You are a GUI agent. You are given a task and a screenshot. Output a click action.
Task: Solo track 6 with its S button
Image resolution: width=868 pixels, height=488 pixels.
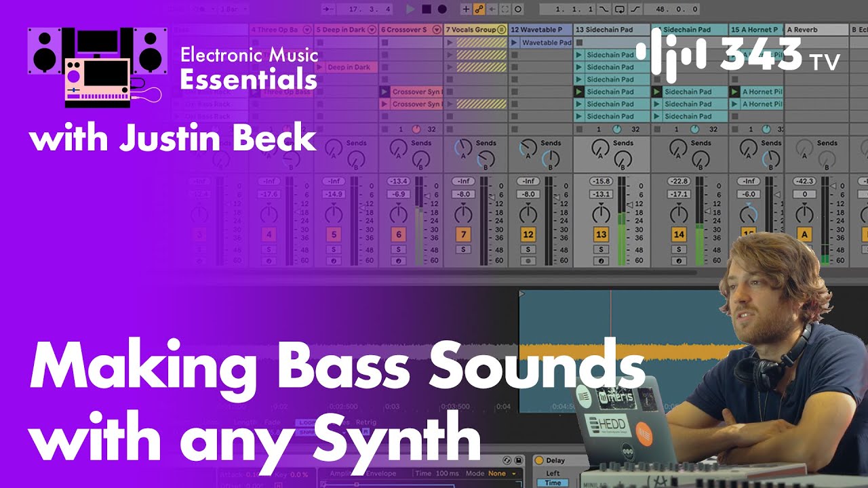[398, 249]
